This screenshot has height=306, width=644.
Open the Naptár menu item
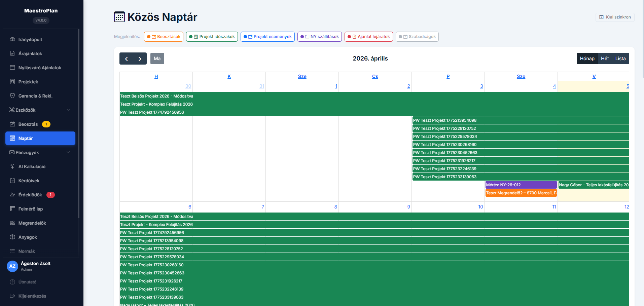[40, 138]
